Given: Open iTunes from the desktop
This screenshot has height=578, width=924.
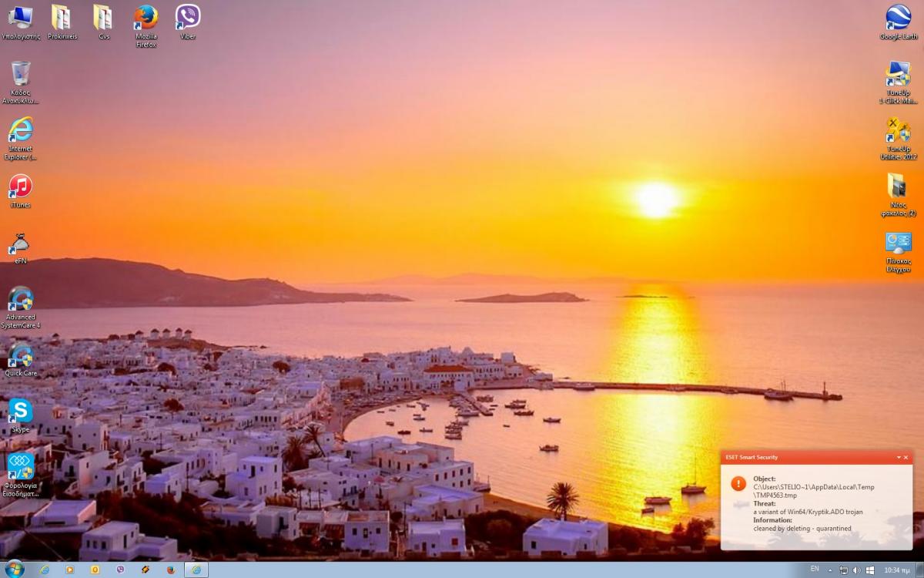Looking at the screenshot, I should click(x=21, y=191).
